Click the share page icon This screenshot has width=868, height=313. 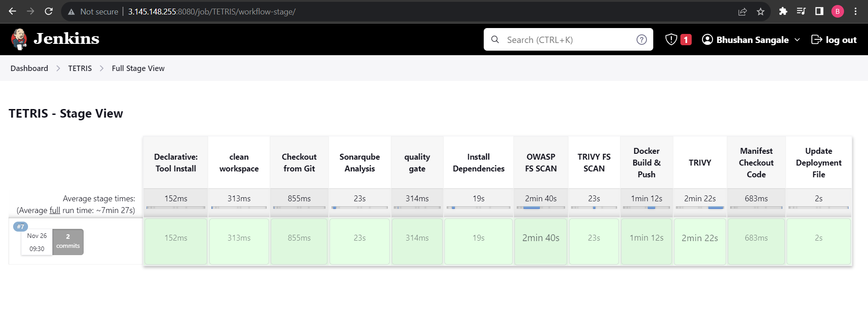point(742,12)
